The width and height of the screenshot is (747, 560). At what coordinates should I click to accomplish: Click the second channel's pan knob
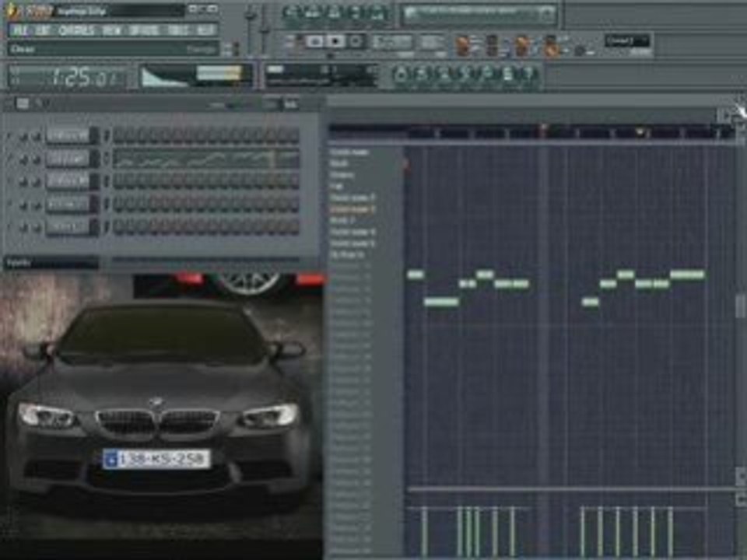pyautogui.click(x=23, y=159)
